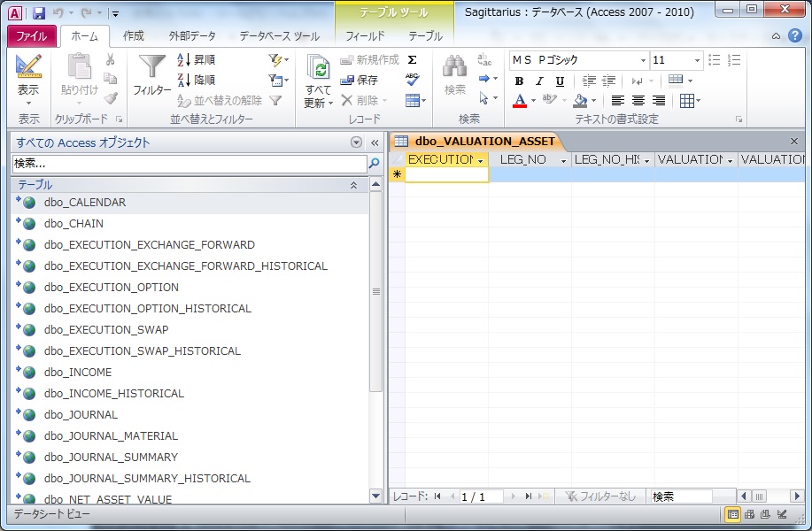Click the go-to arrow icon
The height and width of the screenshot is (531, 812).
click(484, 79)
